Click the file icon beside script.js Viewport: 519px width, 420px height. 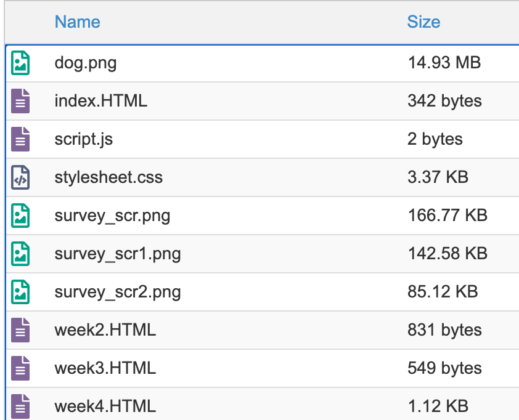tap(20, 139)
